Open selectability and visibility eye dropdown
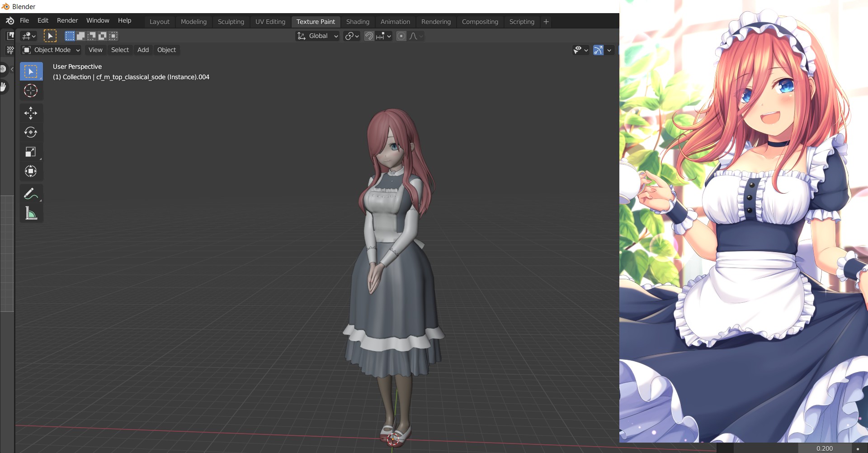Viewport: 868px width, 453px height. point(580,50)
